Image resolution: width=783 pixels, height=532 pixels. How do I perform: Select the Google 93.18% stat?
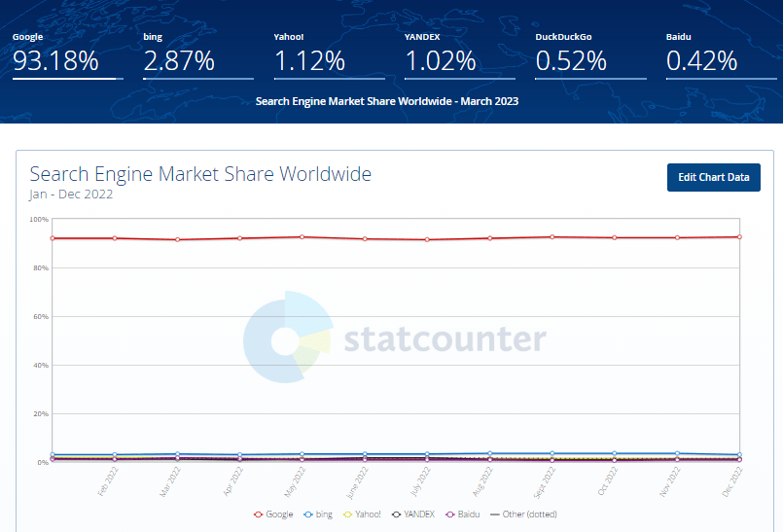click(x=67, y=55)
